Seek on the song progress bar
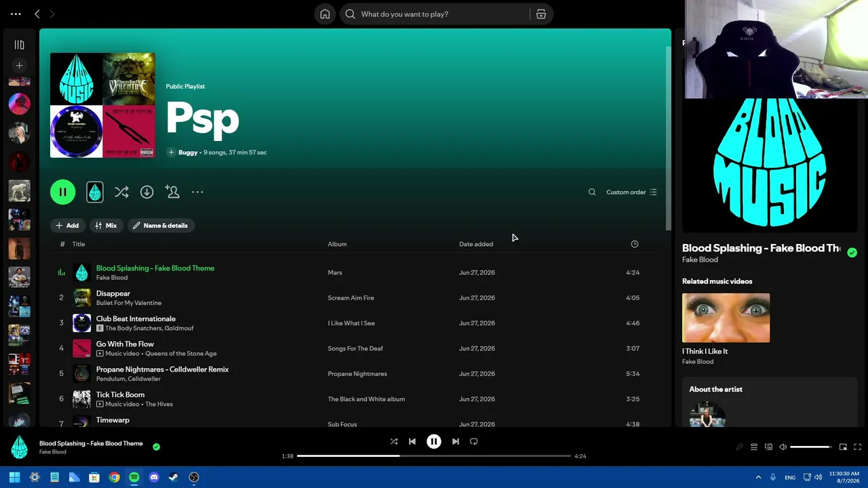Image resolution: width=868 pixels, height=488 pixels. pos(434,456)
